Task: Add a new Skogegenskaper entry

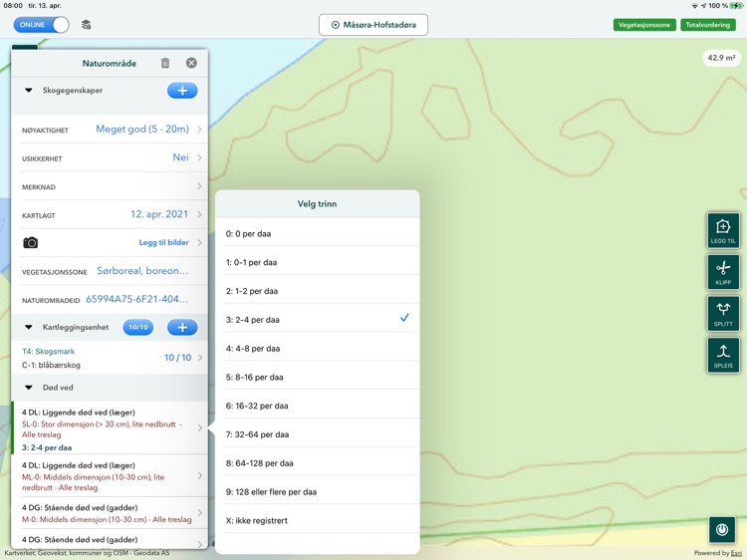Action: click(x=182, y=91)
